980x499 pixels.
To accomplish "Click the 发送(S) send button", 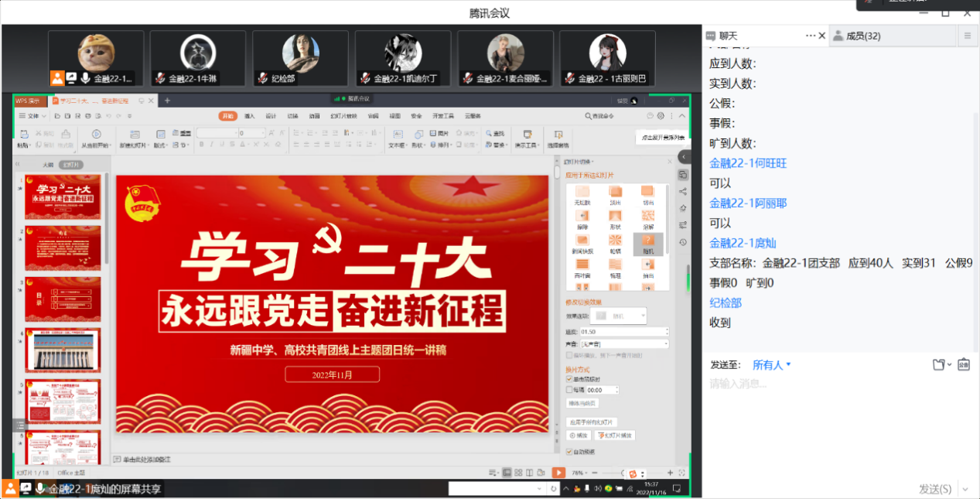I will [935, 489].
